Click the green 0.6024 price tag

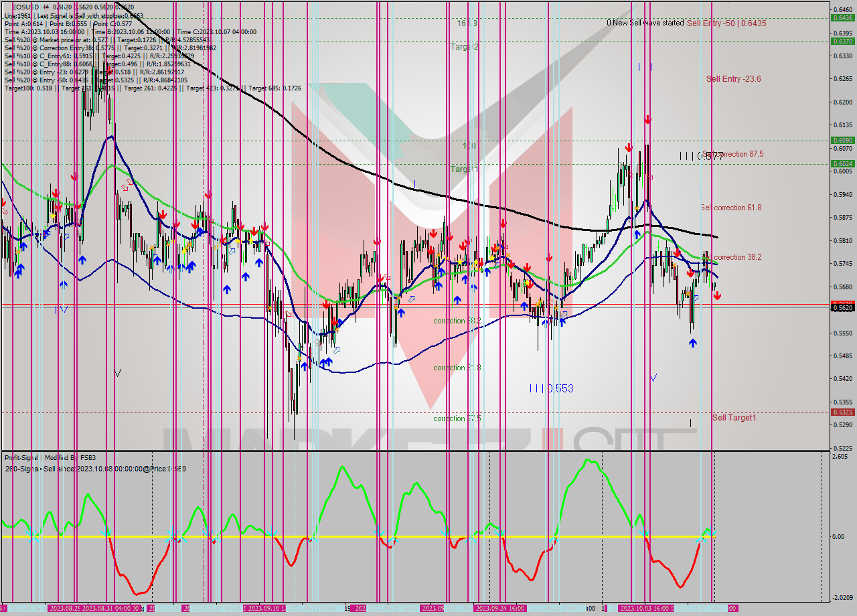[842, 163]
